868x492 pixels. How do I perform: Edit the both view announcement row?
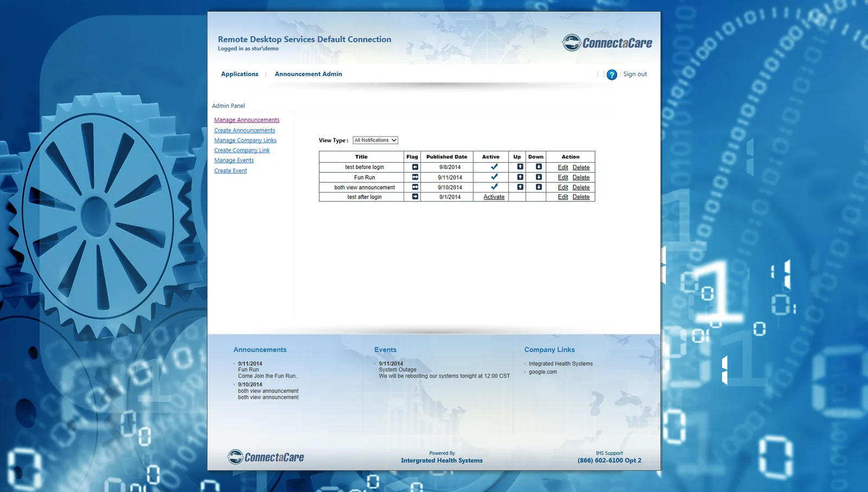(563, 187)
